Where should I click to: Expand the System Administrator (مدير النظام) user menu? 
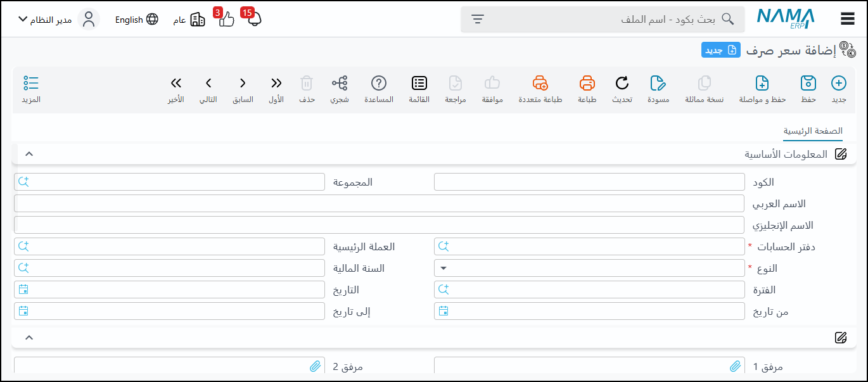tap(23, 19)
